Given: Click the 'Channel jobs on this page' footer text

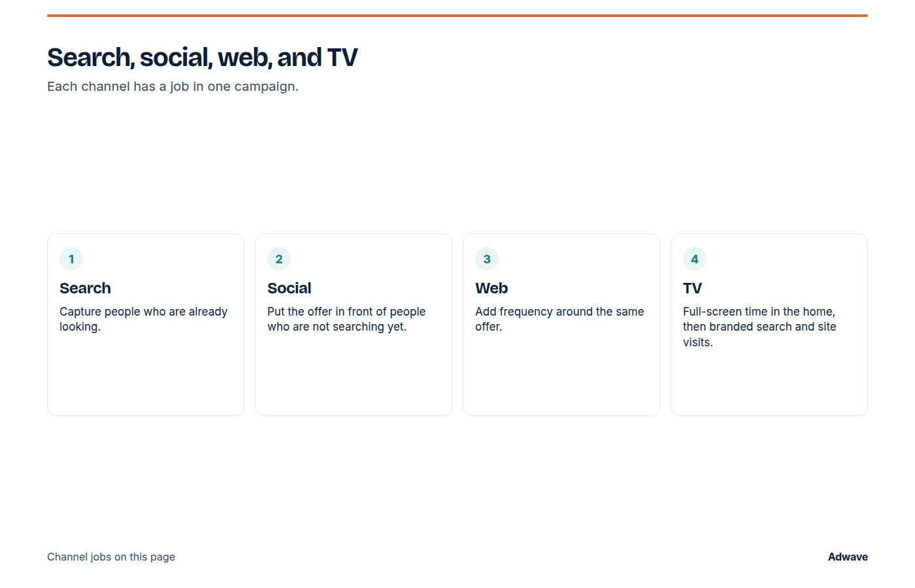Looking at the screenshot, I should point(111,557).
